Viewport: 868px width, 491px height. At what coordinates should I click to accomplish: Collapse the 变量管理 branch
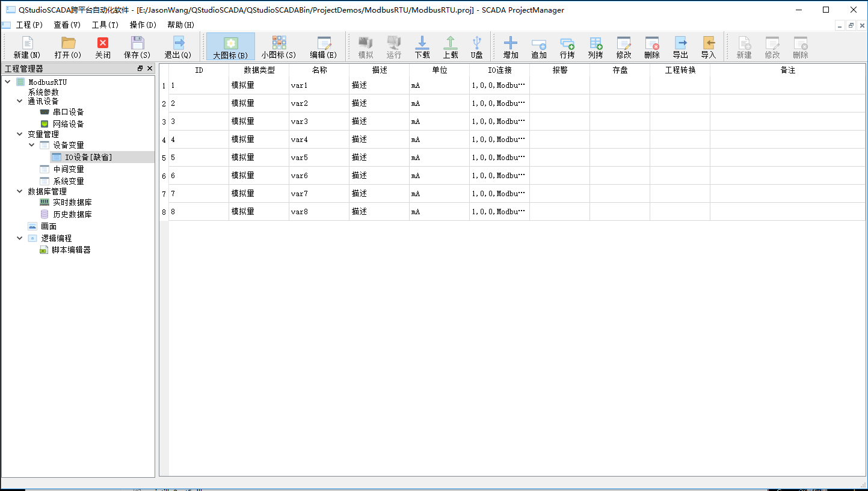pos(19,134)
